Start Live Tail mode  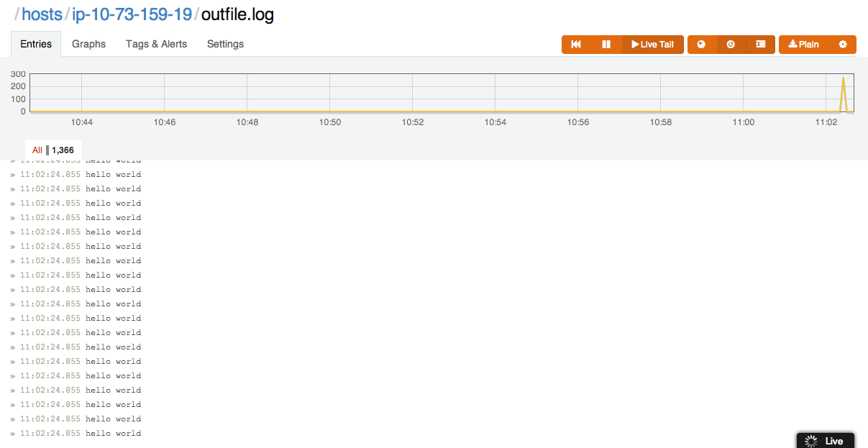[652, 45]
